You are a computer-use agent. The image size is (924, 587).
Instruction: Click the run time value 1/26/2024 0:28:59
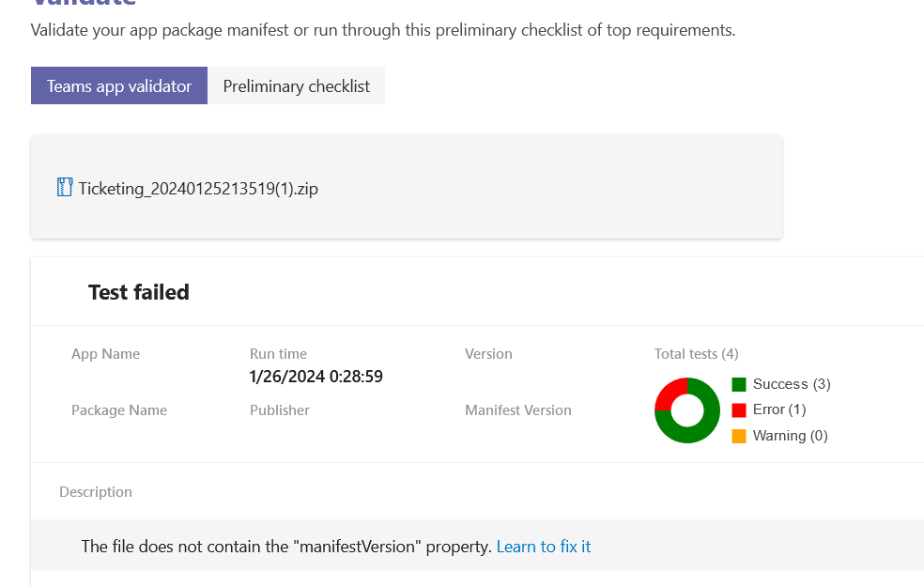click(x=316, y=377)
